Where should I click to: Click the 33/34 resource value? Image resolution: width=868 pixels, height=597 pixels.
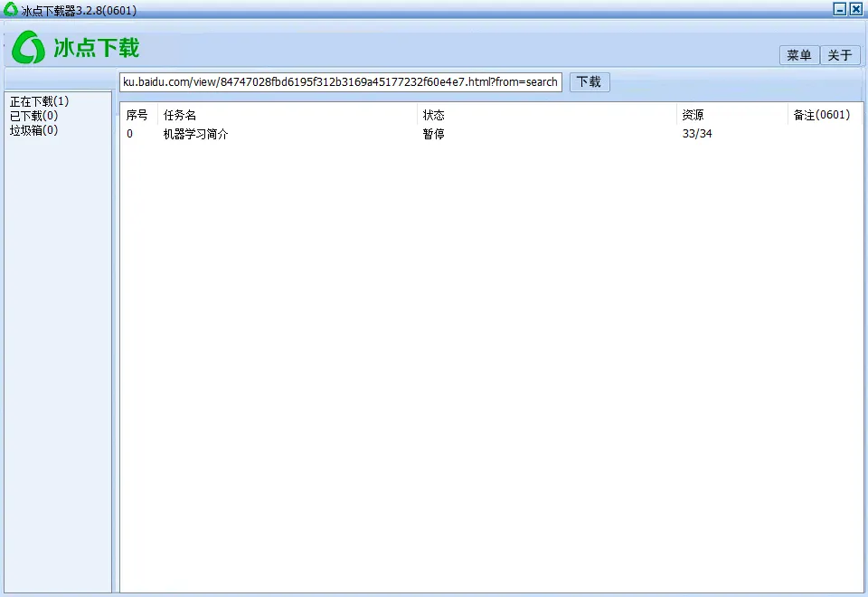coord(697,134)
